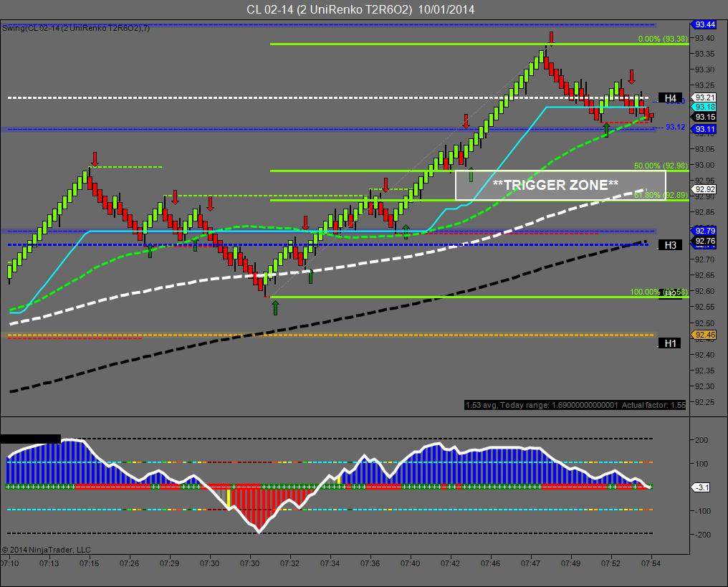Select the 93.30 price axis label
The image size is (728, 587).
[x=704, y=70]
